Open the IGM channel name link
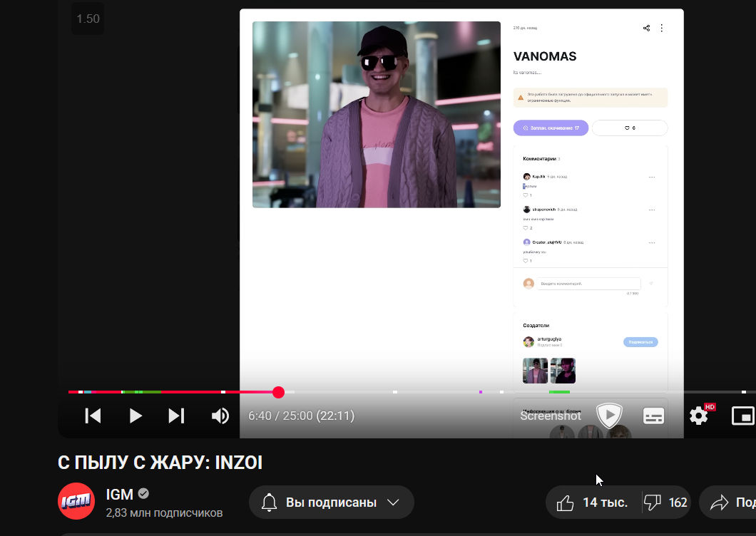 coord(120,495)
